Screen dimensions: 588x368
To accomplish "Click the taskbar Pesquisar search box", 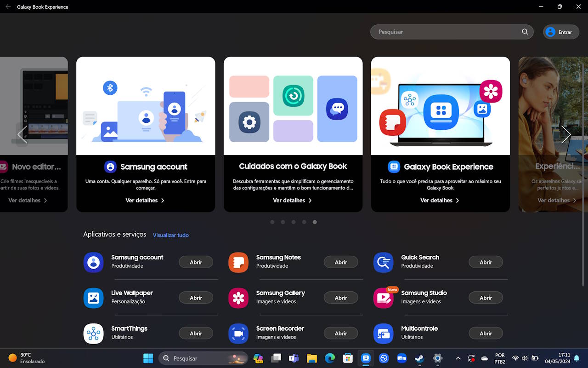I will [203, 358].
